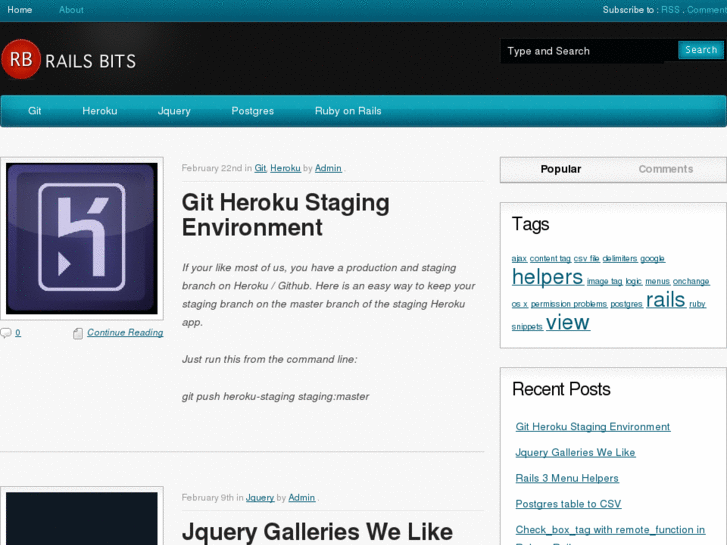Click Admin author link on February 22nd post
This screenshot has height=545, width=727.
pos(328,168)
